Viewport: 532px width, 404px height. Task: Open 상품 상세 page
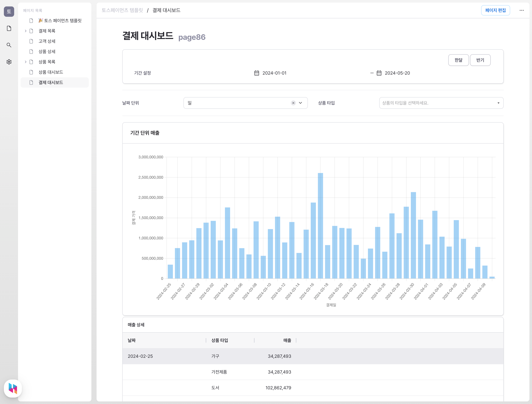tap(47, 52)
